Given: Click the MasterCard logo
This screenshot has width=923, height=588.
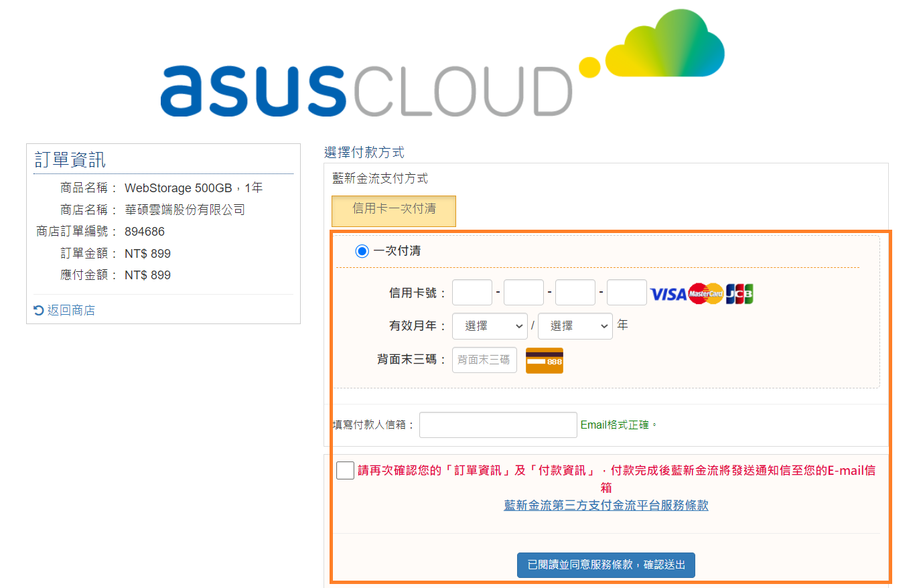Looking at the screenshot, I should pyautogui.click(x=706, y=293).
